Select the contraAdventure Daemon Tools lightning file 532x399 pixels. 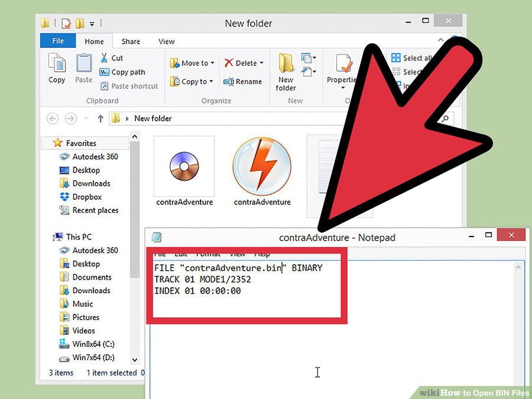262,171
